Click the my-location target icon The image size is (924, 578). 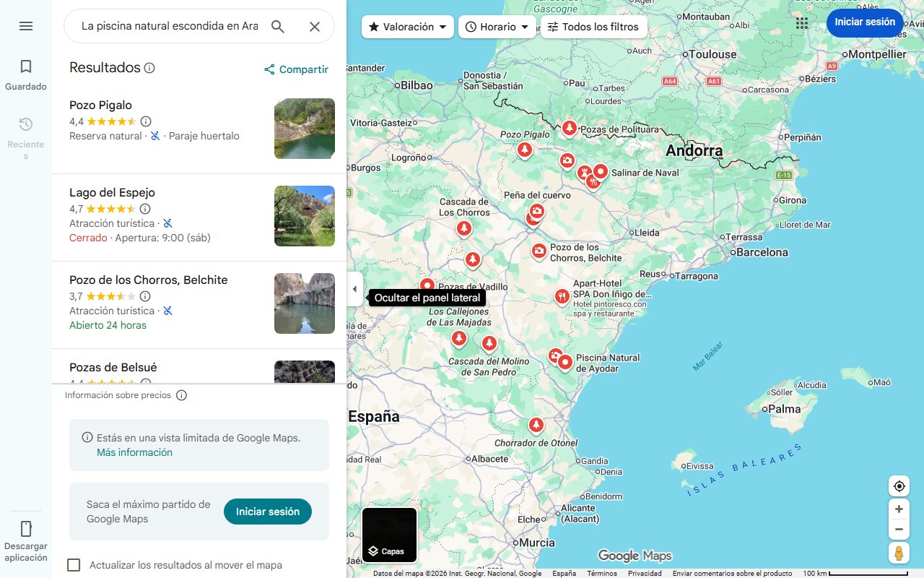tap(899, 486)
